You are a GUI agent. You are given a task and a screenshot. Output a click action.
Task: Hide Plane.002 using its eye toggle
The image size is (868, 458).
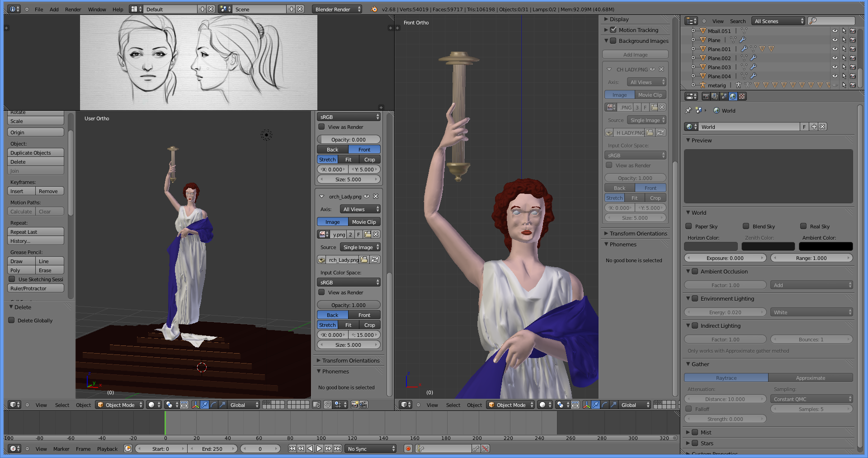(835, 58)
